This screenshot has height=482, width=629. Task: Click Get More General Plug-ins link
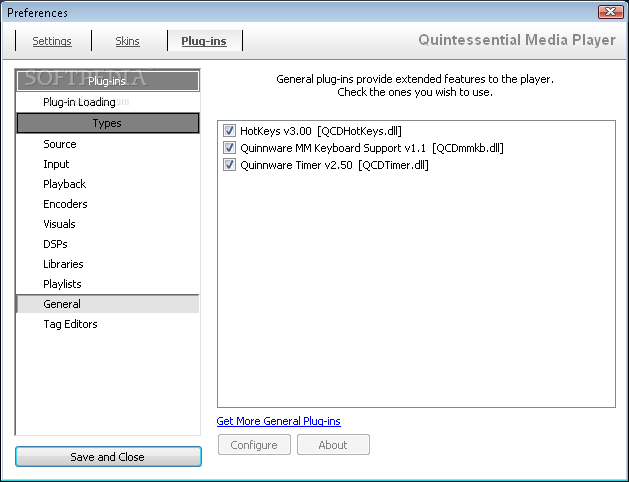point(278,421)
